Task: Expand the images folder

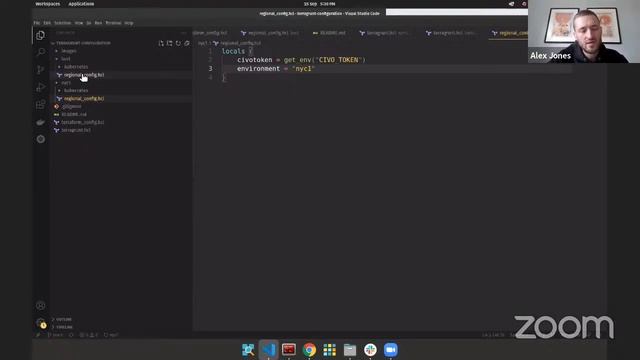Action: point(69,51)
